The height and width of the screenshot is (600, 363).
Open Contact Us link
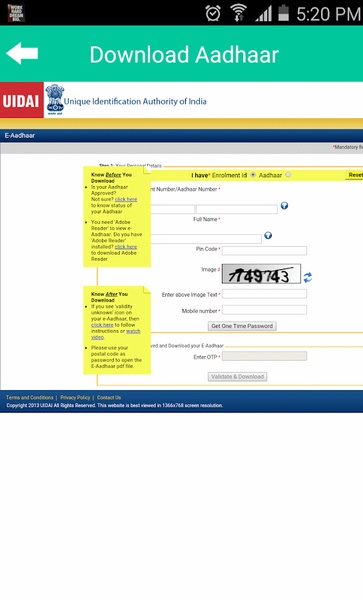pos(109,398)
